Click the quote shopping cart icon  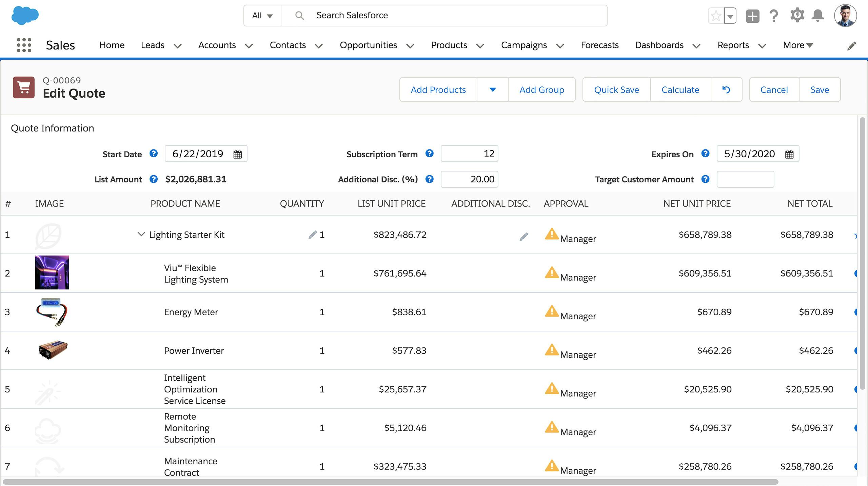click(24, 87)
